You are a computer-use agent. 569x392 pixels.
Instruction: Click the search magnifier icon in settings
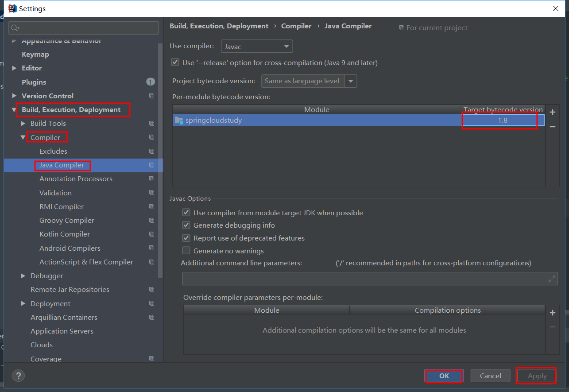coord(15,28)
